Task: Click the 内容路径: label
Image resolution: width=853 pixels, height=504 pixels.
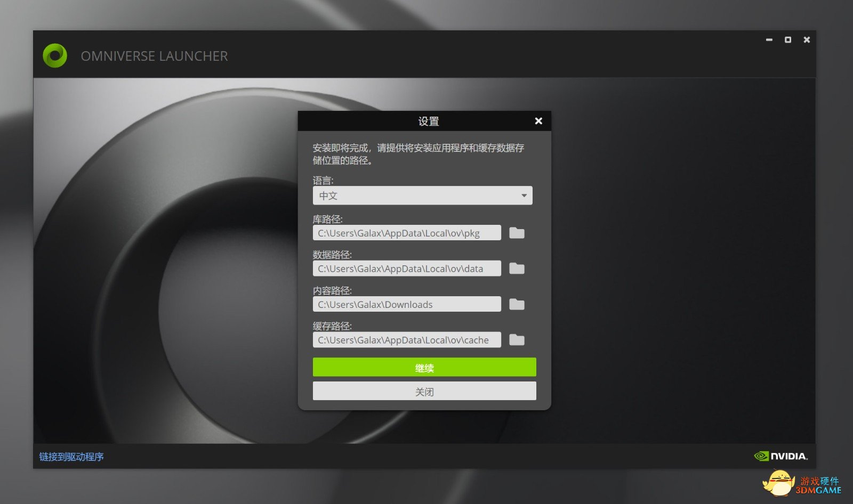Action: (x=332, y=290)
